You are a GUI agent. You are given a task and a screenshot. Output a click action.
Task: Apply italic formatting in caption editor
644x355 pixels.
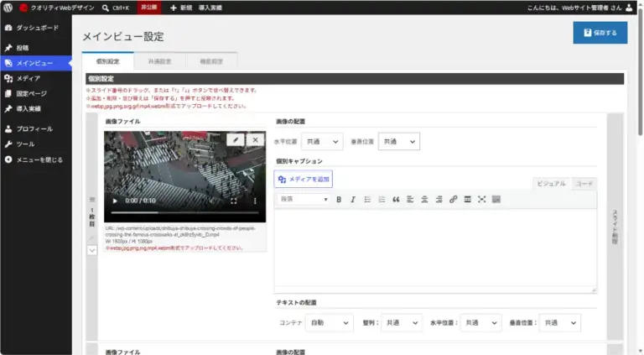(x=353, y=199)
